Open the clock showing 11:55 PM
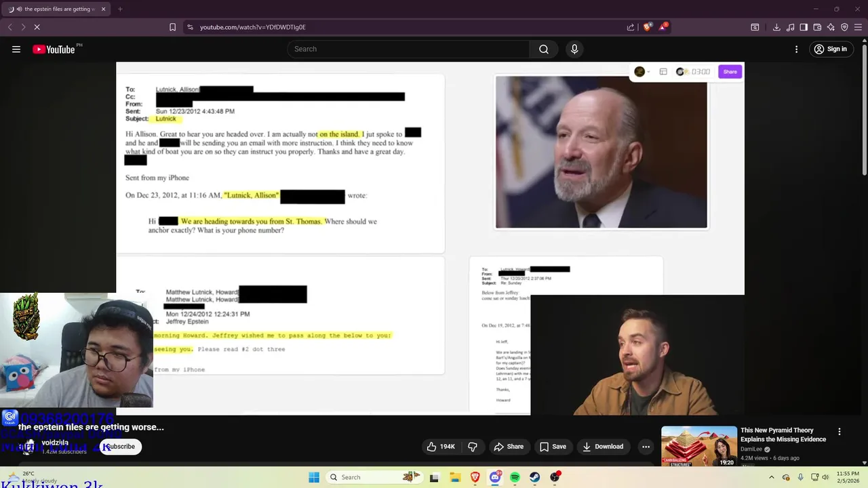This screenshot has height=488, width=868. [848, 477]
